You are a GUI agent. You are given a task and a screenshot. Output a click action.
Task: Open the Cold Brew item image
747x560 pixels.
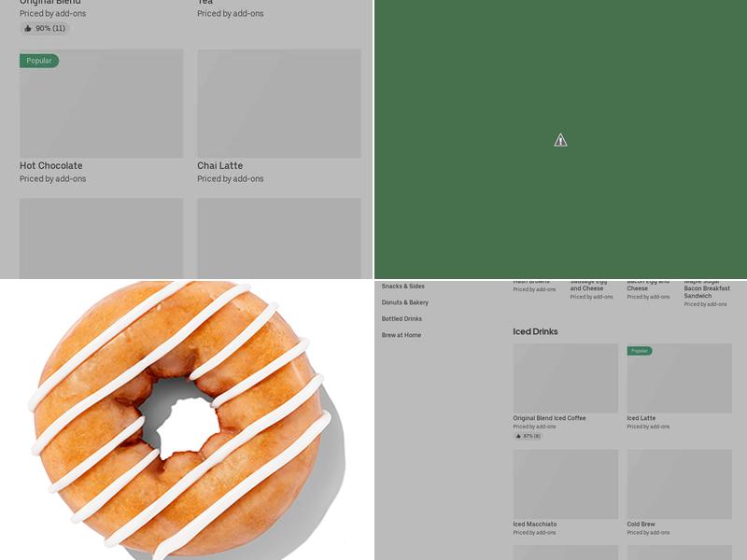click(x=680, y=483)
